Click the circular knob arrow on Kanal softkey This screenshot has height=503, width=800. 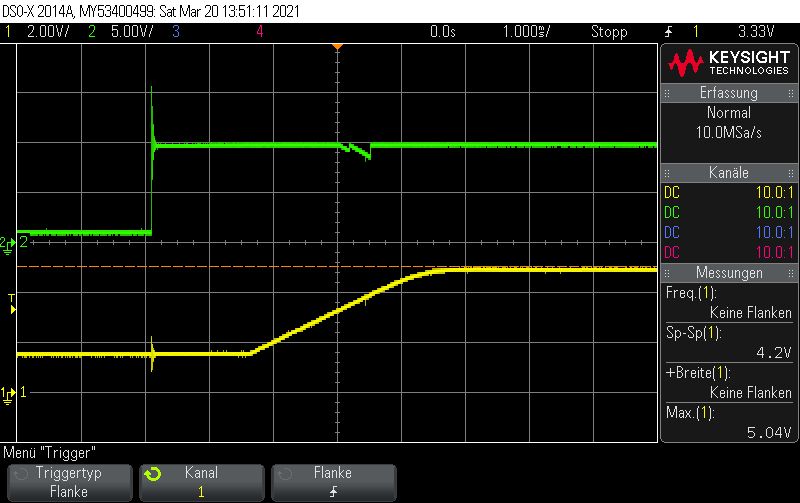(153, 474)
